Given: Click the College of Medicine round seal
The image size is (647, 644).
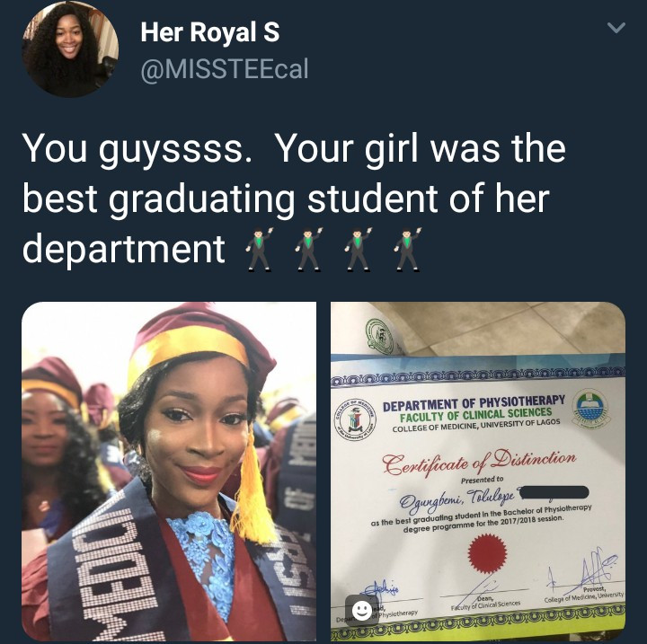Looking at the screenshot, I should click(x=355, y=420).
